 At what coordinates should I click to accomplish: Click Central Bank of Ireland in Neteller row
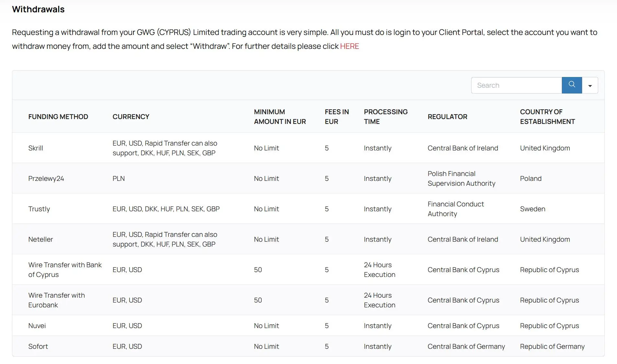(x=463, y=239)
